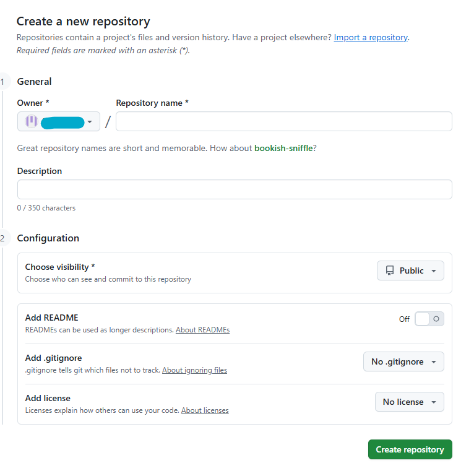Click the Create repository button

[410, 449]
